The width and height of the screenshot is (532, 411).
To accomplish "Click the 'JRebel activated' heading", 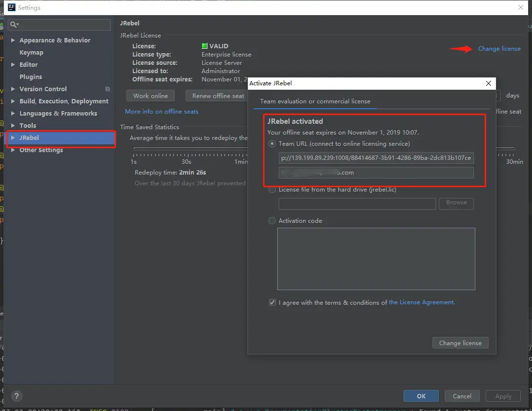I will click(295, 121).
